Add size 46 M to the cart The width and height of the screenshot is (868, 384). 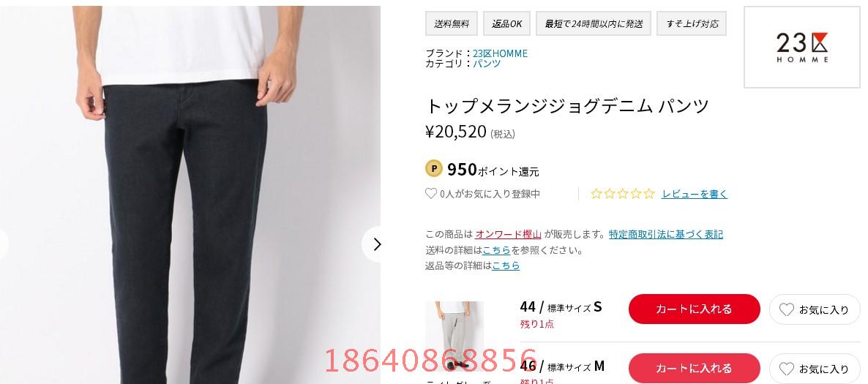click(x=694, y=369)
